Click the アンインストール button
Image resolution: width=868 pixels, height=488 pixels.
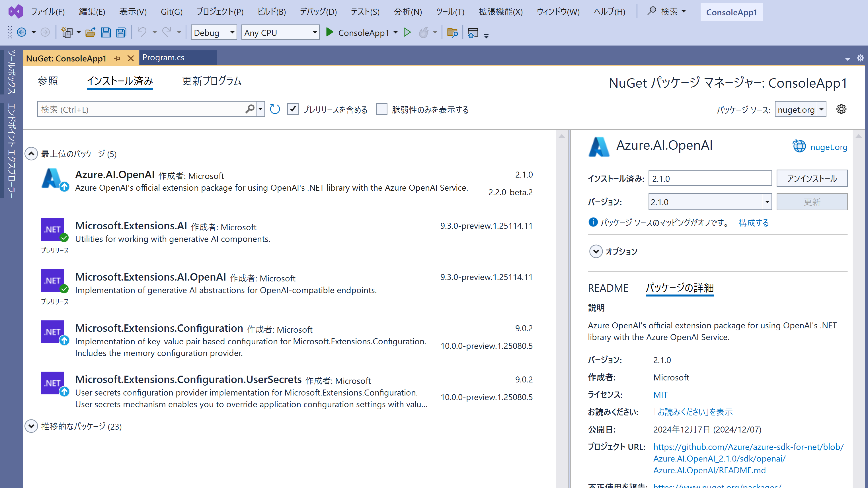click(x=812, y=178)
